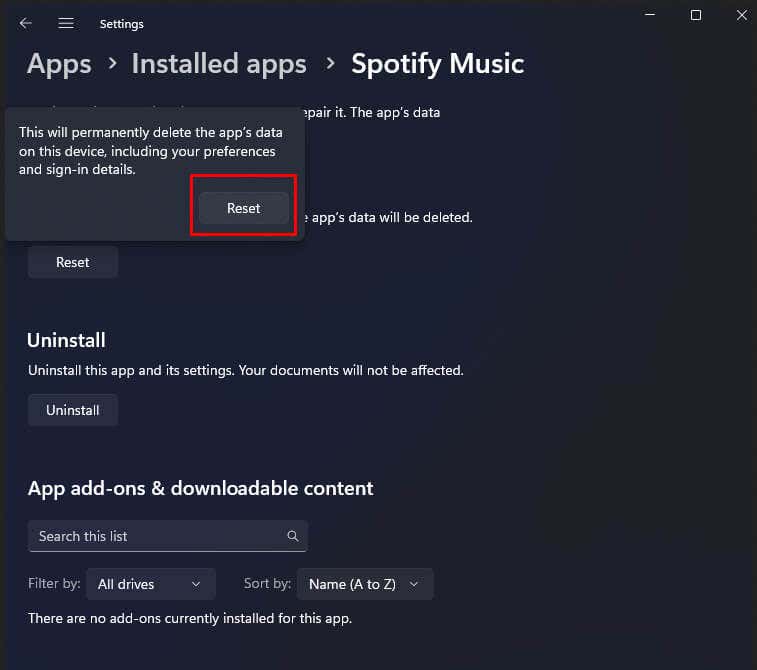This screenshot has height=670, width=757.
Task: Open the hamburger navigation menu
Action: (66, 23)
